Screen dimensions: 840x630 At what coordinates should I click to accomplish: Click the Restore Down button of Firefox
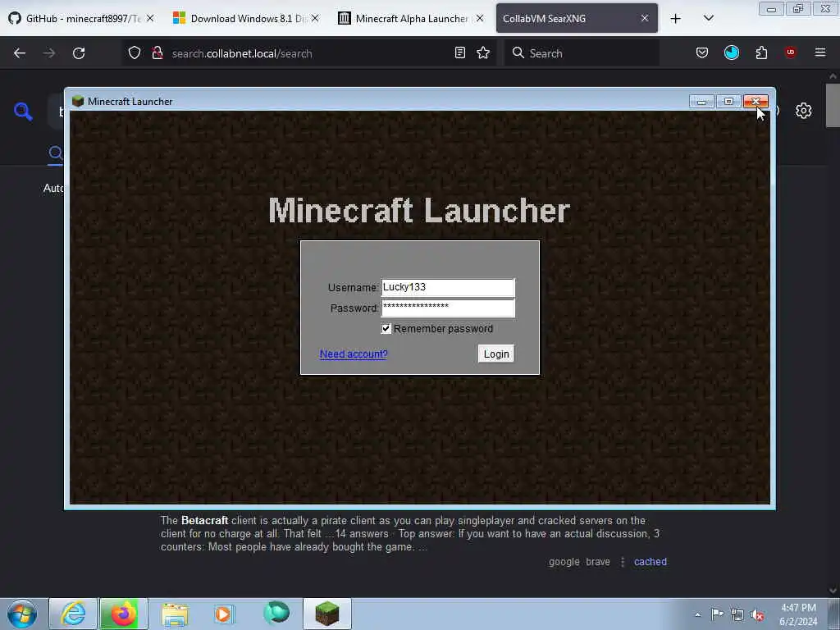click(797, 8)
